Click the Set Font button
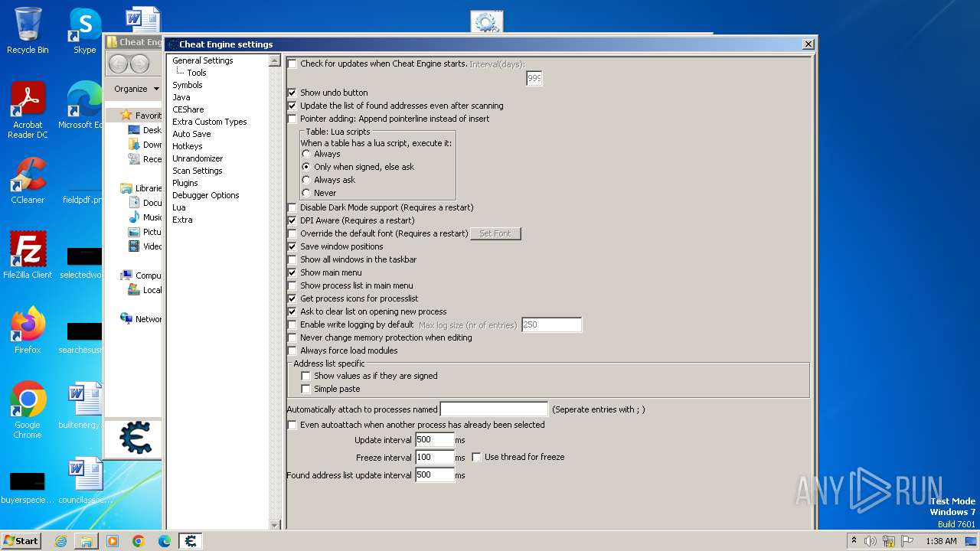The width and height of the screenshot is (980, 551). tap(495, 233)
